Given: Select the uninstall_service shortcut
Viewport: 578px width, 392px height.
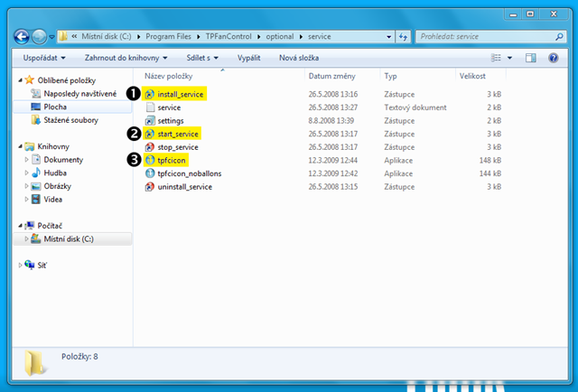Looking at the screenshot, I should click(x=184, y=187).
